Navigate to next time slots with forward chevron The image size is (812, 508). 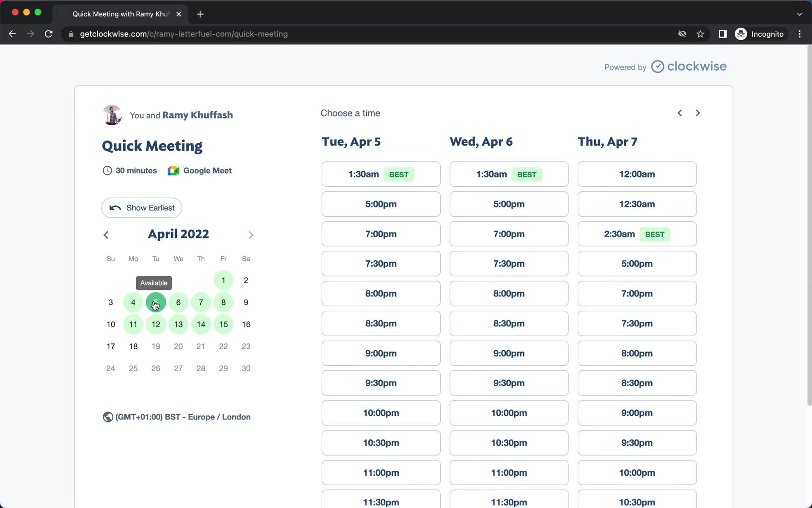click(697, 112)
